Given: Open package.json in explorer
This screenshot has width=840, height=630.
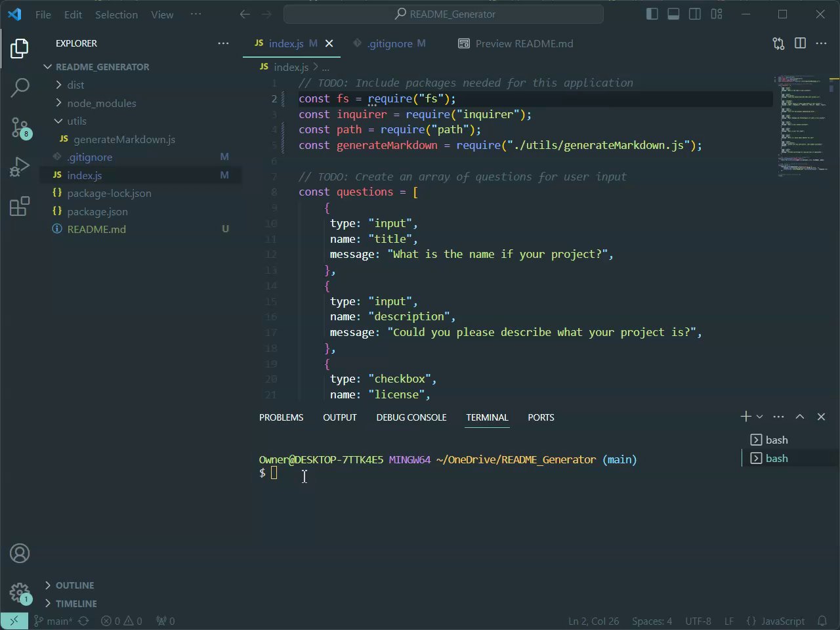Looking at the screenshot, I should pos(97,211).
